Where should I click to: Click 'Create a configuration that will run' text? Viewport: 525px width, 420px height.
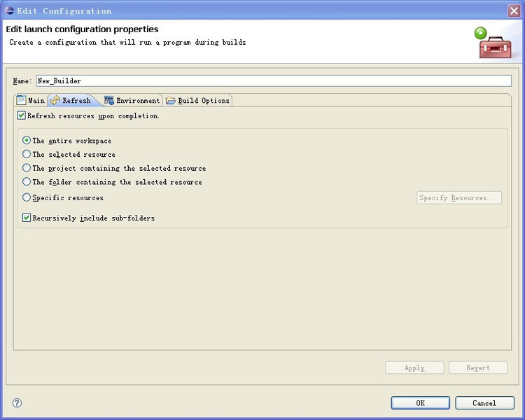pos(80,42)
